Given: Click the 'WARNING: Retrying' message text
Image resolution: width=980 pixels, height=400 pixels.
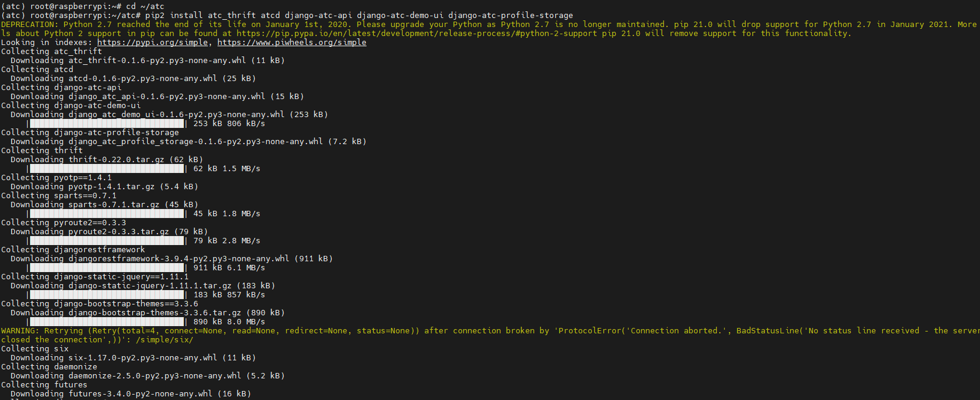Looking at the screenshot, I should pos(42,331).
